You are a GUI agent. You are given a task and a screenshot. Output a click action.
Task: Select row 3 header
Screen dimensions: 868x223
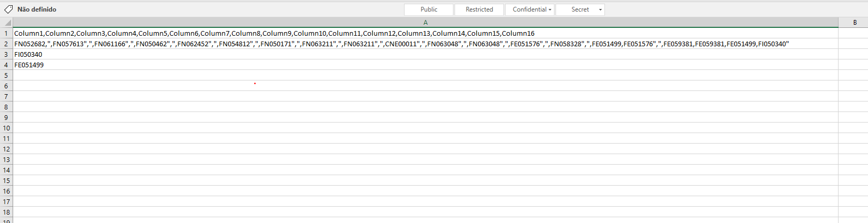[x=6, y=54]
